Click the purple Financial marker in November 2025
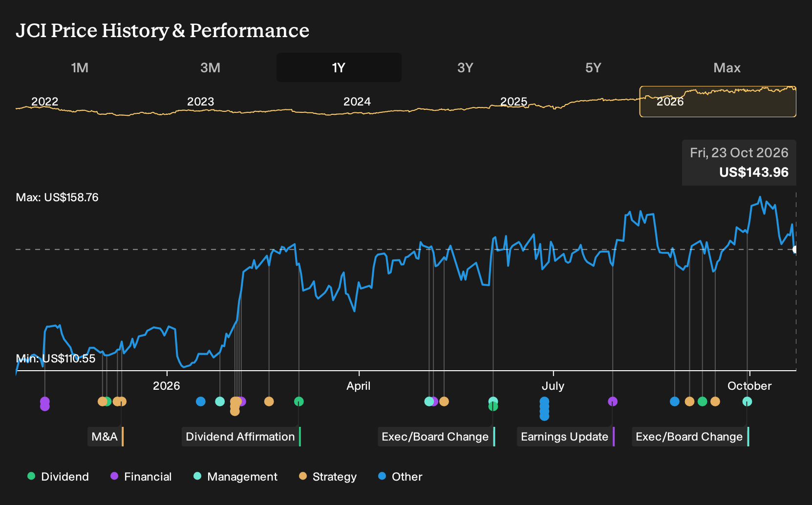 pos(44,404)
